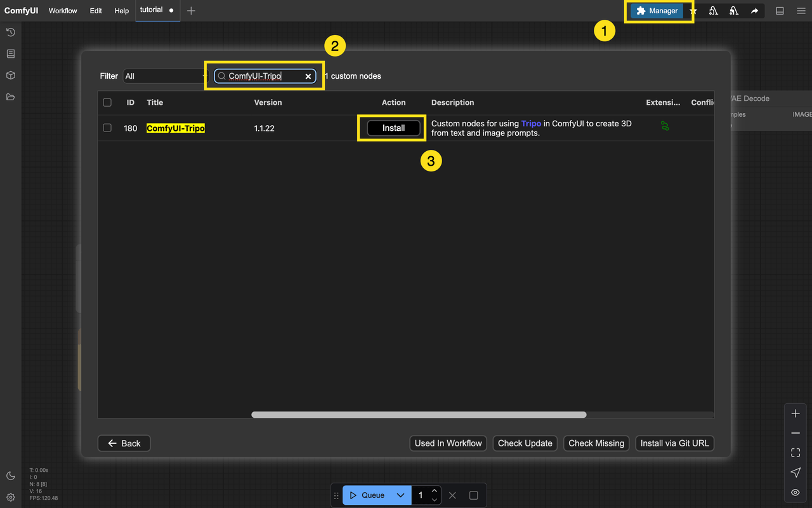The width and height of the screenshot is (812, 508).
Task: Install the ComfyUI-Tripo node
Action: (x=393, y=128)
